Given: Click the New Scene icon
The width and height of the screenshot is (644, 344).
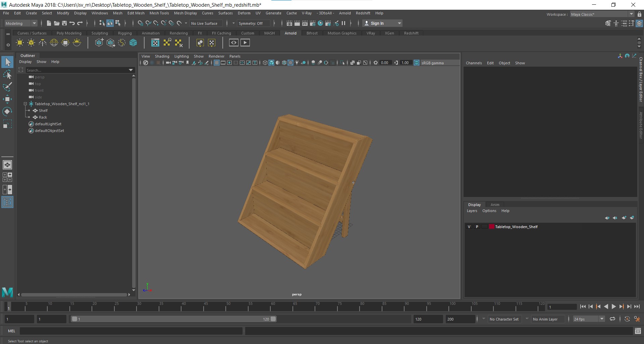Looking at the screenshot, I should 49,23.
